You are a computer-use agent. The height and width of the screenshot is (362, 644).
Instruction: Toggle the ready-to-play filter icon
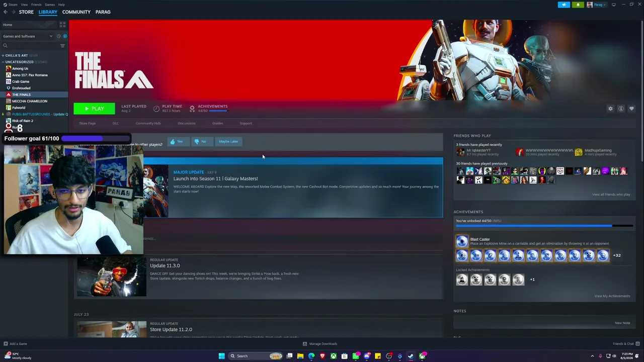pos(65,36)
